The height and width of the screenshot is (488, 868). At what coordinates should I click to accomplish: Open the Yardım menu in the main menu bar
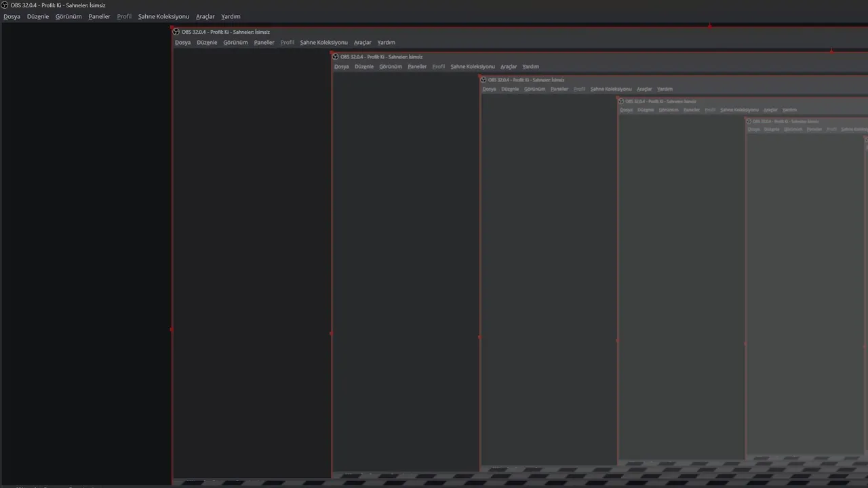(231, 16)
